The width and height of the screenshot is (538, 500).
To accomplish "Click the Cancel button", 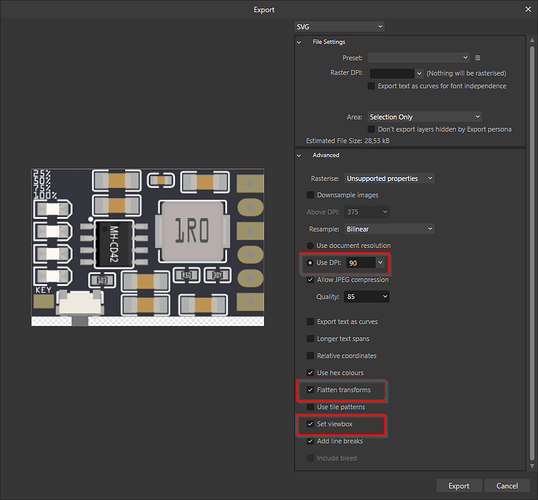I will (507, 486).
